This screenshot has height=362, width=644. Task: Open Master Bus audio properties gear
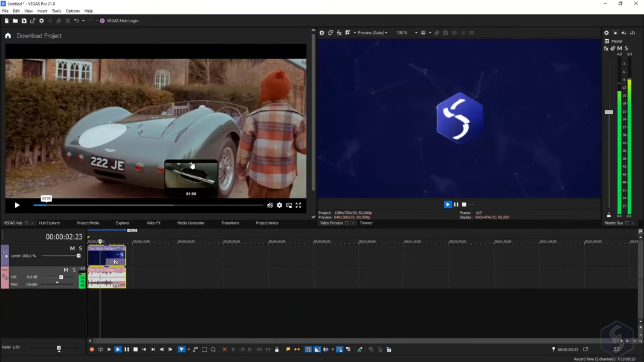pos(606,33)
